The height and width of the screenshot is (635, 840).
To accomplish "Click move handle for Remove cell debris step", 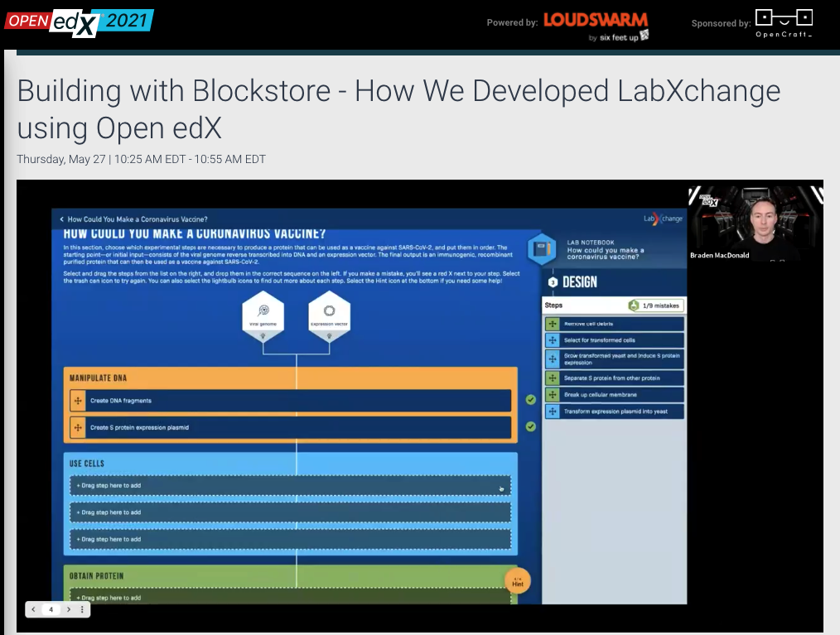I will tap(553, 324).
